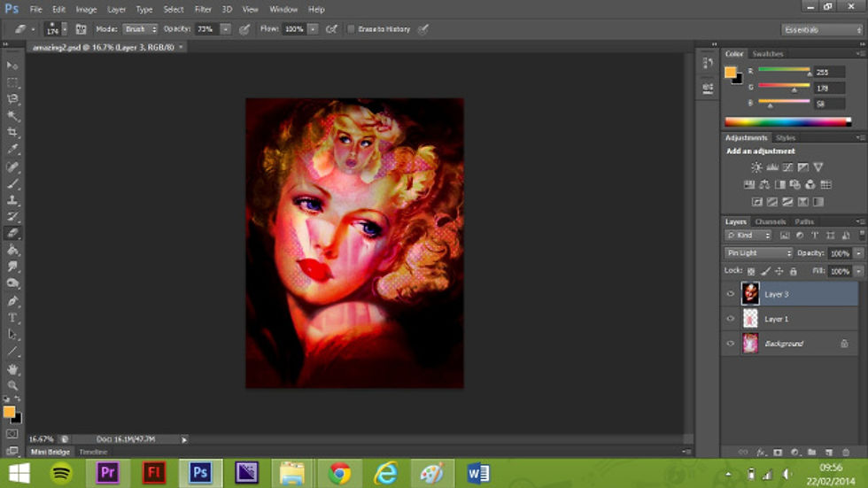Select the Horizontal Type tool
The image size is (868, 488).
click(12, 318)
